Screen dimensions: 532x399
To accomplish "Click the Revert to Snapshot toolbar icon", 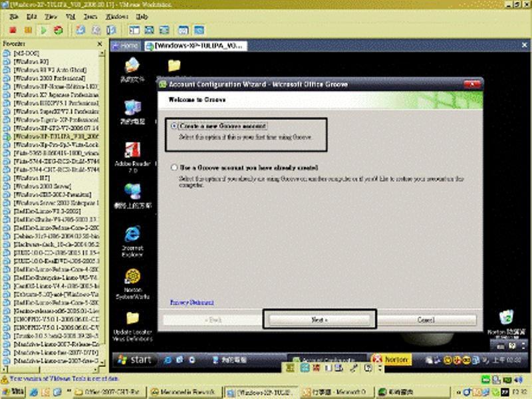I will pos(96,30).
